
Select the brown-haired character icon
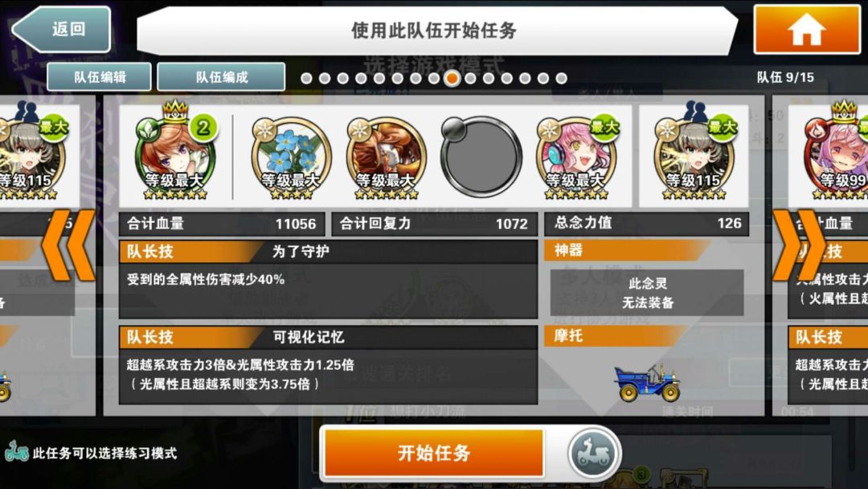[386, 157]
